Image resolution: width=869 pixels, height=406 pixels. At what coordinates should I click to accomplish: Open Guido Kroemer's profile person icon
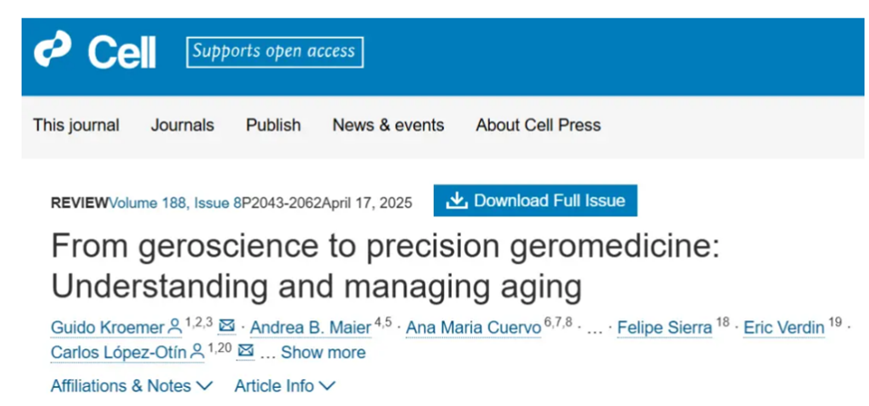click(x=175, y=327)
